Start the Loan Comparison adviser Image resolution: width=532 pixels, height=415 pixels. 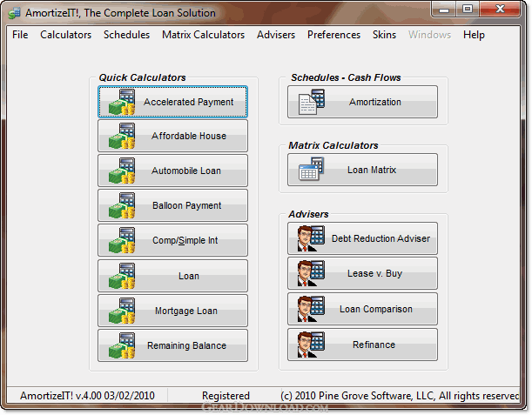362,309
